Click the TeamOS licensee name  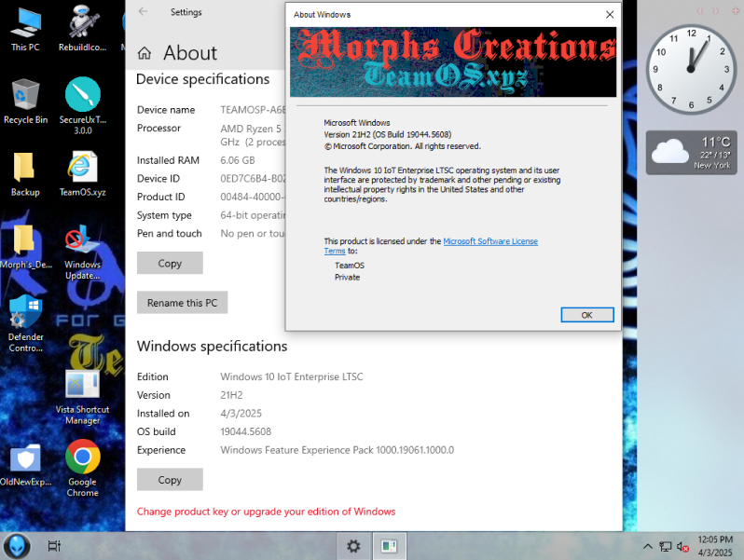(x=350, y=266)
